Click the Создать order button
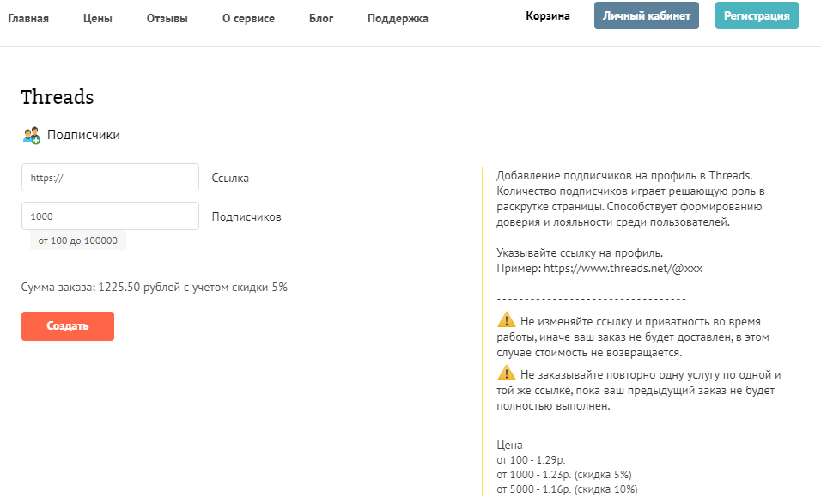821x504 pixels. [x=68, y=326]
